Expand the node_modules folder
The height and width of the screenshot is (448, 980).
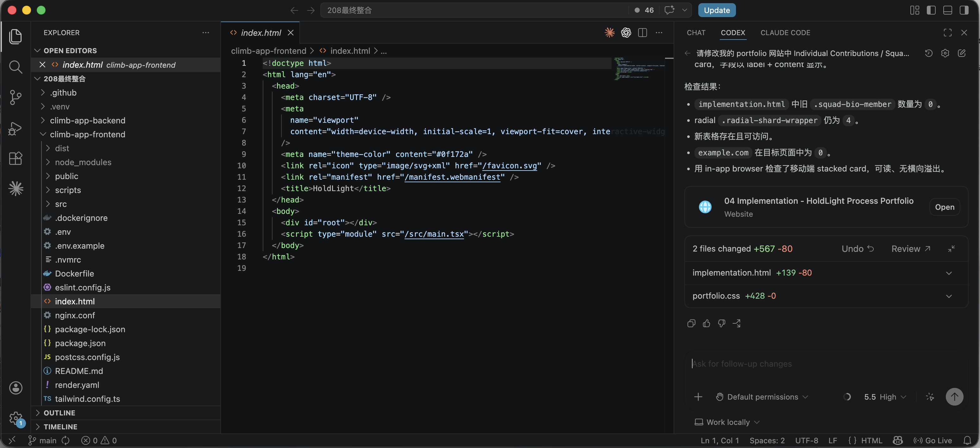tap(126, 162)
